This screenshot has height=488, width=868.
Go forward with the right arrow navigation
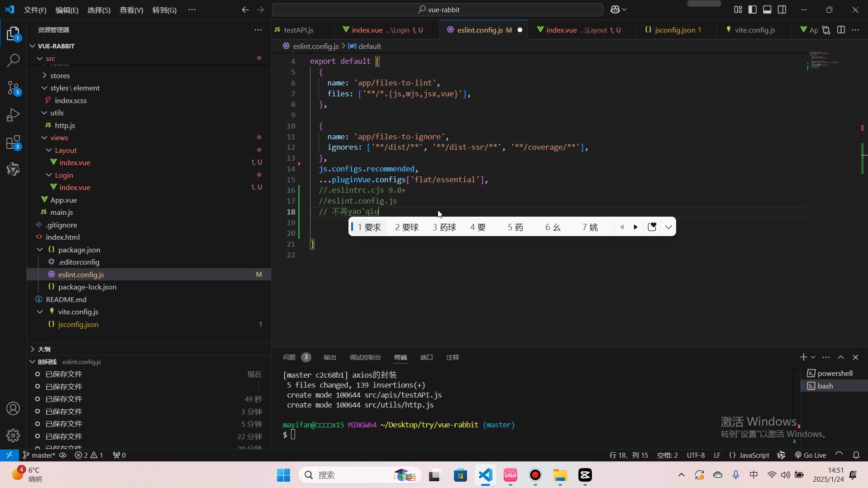tap(260, 9)
